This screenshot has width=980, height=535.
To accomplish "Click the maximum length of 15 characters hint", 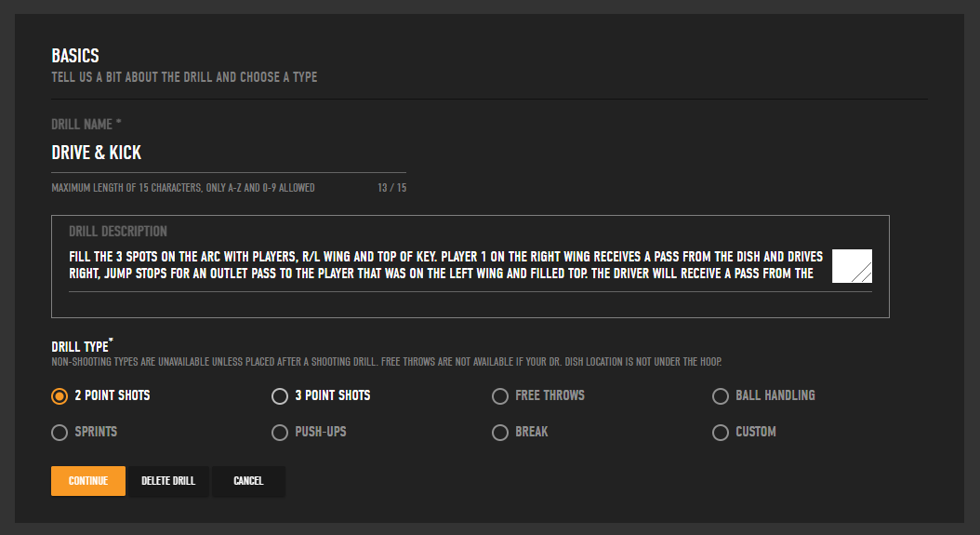I will [x=183, y=188].
